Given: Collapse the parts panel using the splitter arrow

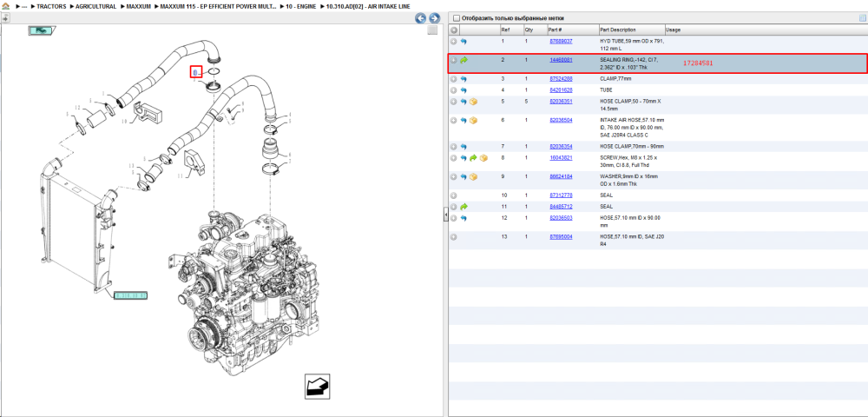Looking at the screenshot, I should click(x=445, y=216).
